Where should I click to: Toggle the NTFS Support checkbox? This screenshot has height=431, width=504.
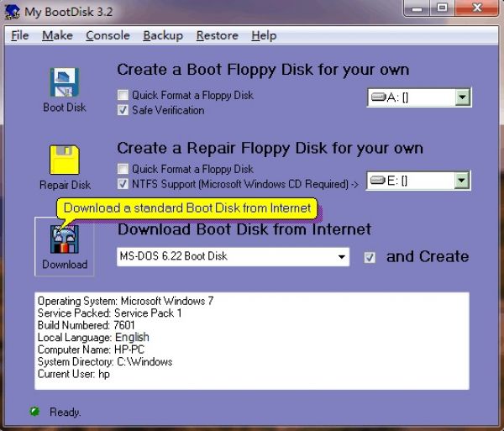[x=123, y=184]
